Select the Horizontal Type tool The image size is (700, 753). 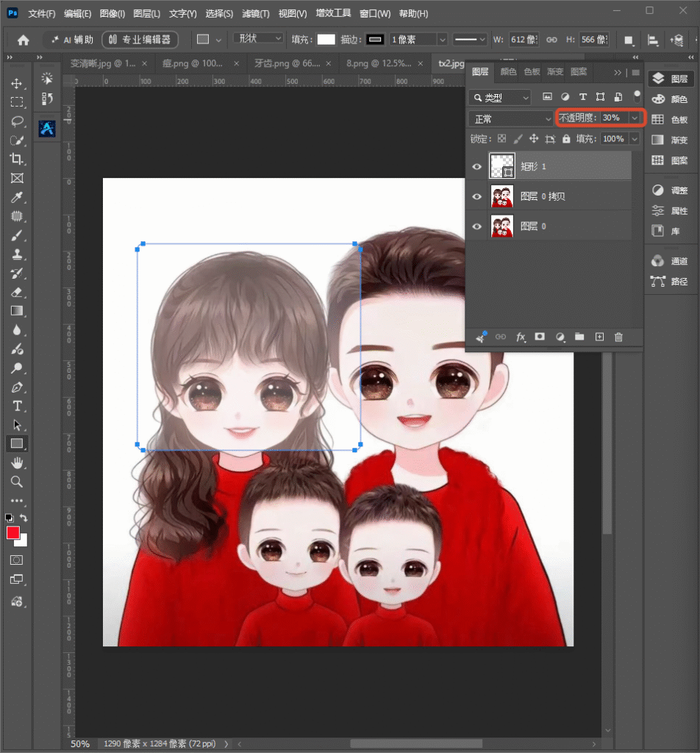[17, 406]
